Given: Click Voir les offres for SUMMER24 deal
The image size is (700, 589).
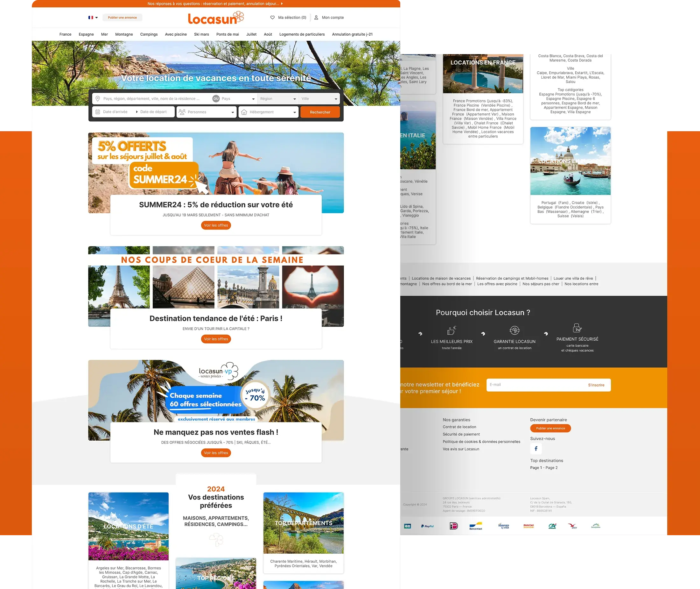Looking at the screenshot, I should (x=215, y=225).
